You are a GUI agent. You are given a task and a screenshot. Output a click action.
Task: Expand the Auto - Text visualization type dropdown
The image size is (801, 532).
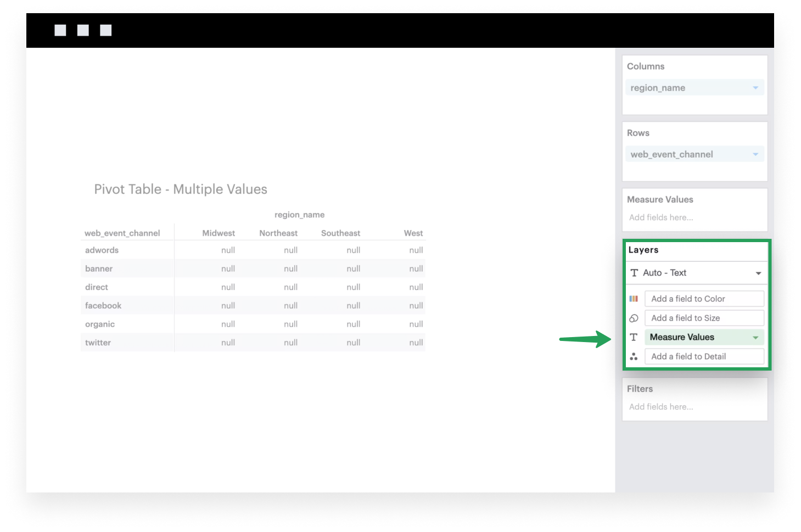coord(759,272)
